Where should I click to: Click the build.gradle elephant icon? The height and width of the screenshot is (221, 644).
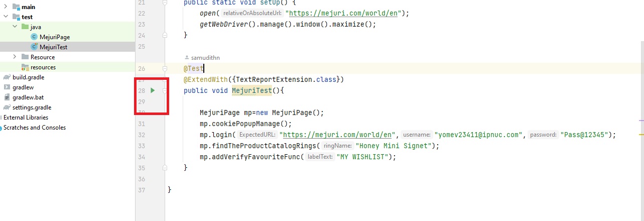click(x=7, y=77)
